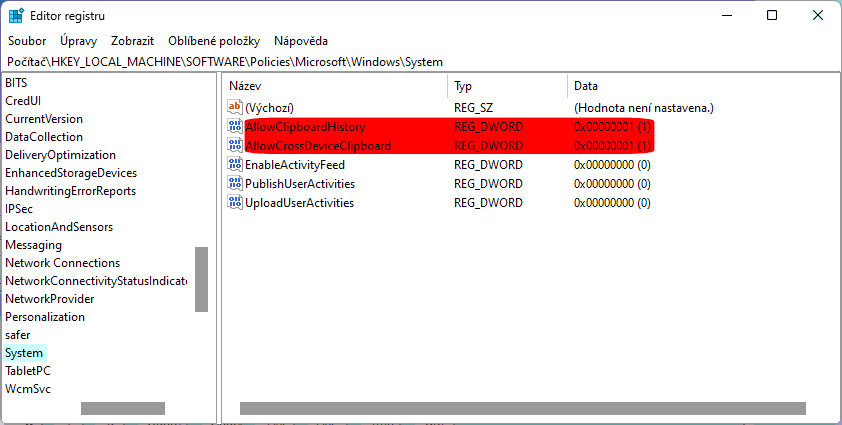Click the Registry Editor app icon in title bar

17,16
